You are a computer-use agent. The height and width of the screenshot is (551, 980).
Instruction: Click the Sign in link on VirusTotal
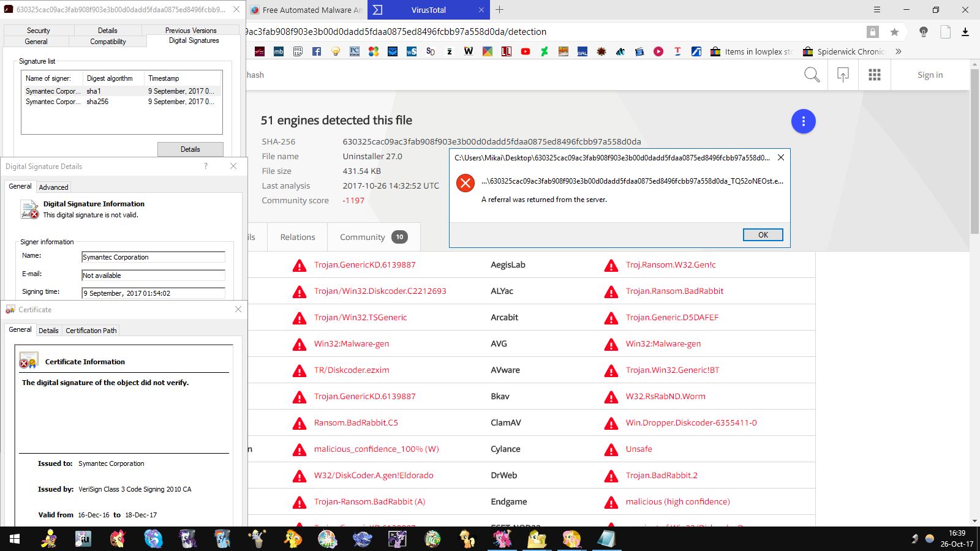[x=930, y=75]
